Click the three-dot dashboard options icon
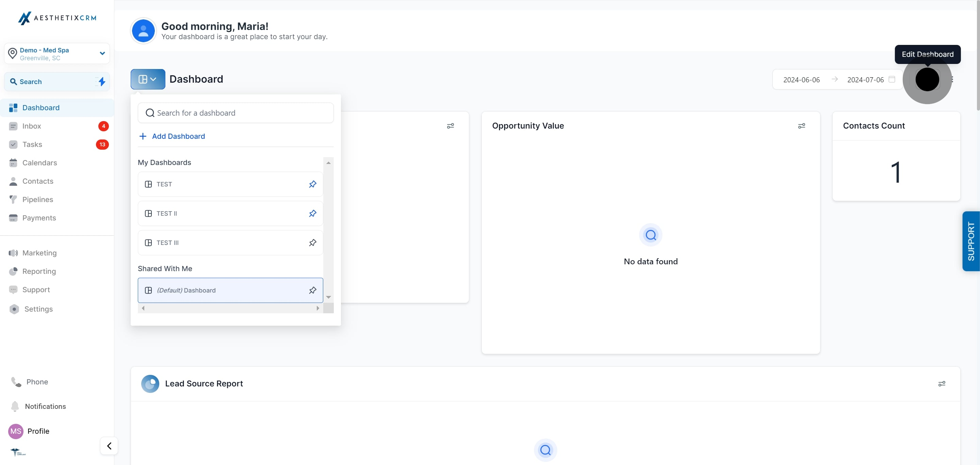Screen dimensions: 980x465 coord(952,79)
